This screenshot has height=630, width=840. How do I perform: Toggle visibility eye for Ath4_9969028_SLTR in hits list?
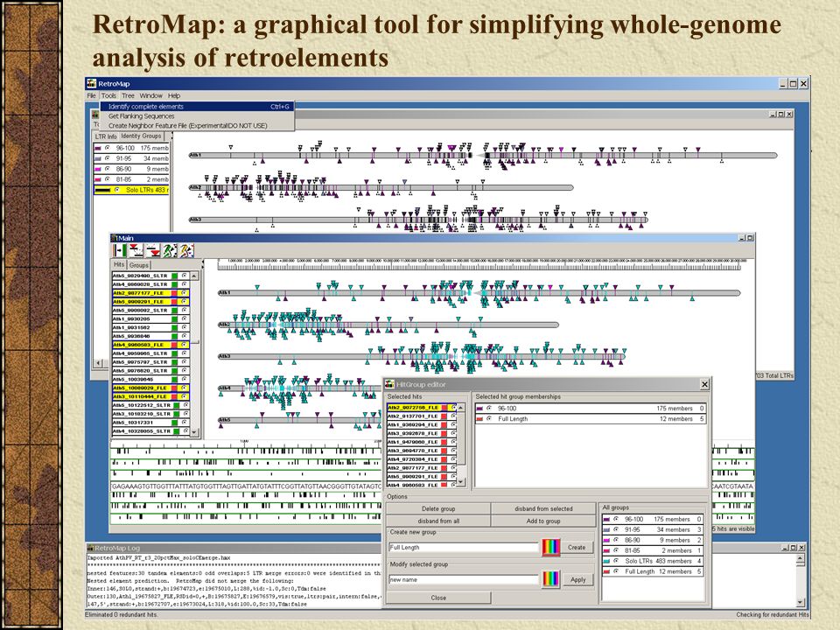[185, 284]
